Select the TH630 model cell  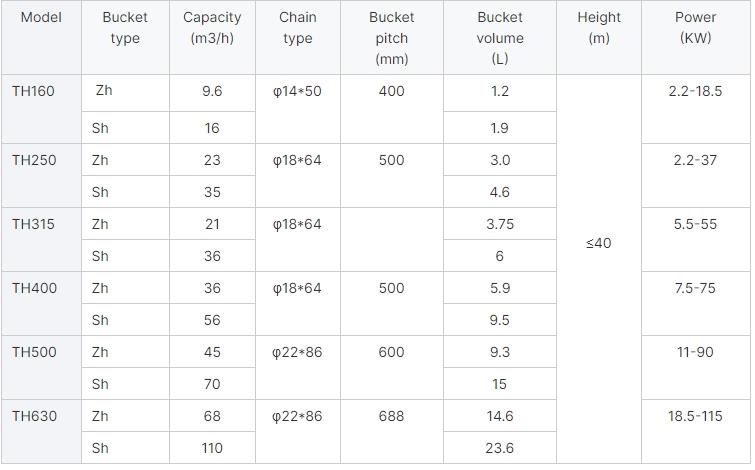(x=34, y=416)
